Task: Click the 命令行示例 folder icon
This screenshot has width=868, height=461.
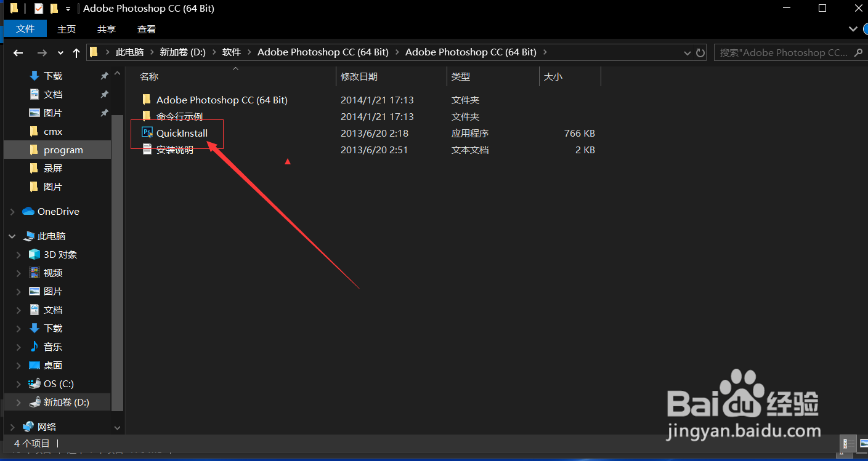Action: (147, 116)
